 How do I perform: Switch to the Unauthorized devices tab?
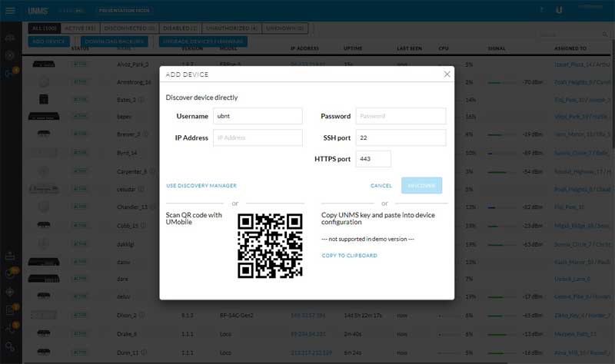[x=231, y=28]
